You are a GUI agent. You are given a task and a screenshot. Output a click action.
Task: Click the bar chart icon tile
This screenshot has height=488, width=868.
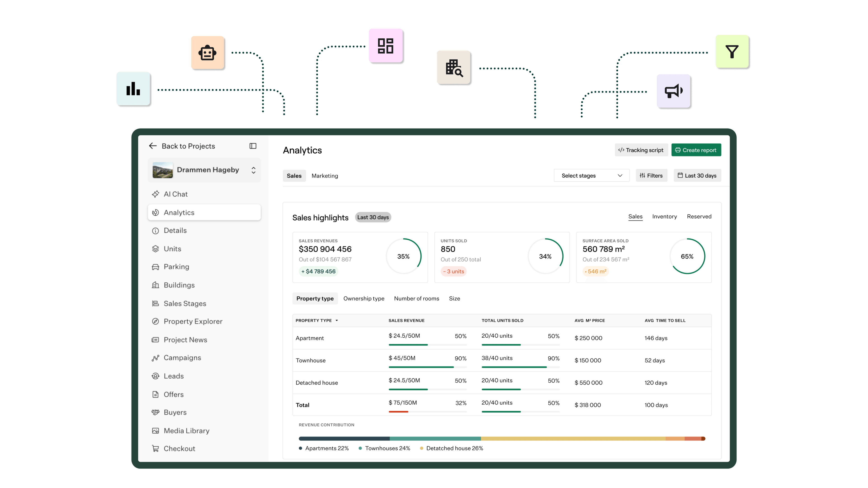[x=133, y=89]
